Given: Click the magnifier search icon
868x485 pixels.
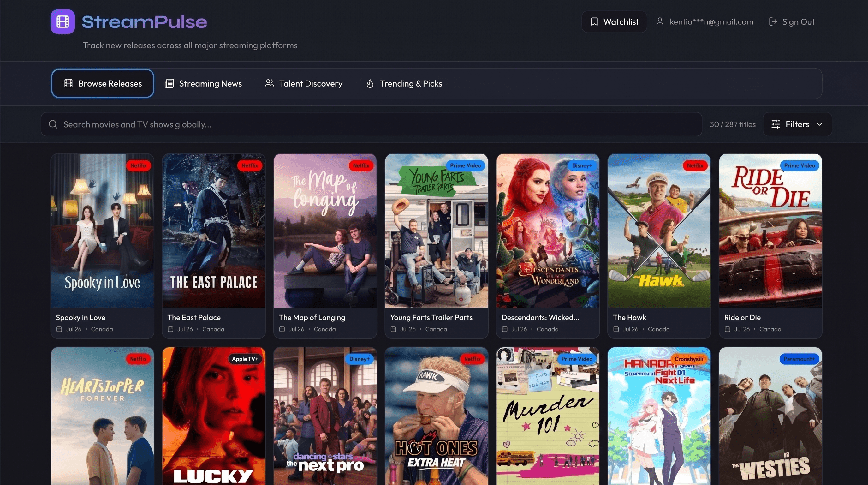Looking at the screenshot, I should click(53, 124).
